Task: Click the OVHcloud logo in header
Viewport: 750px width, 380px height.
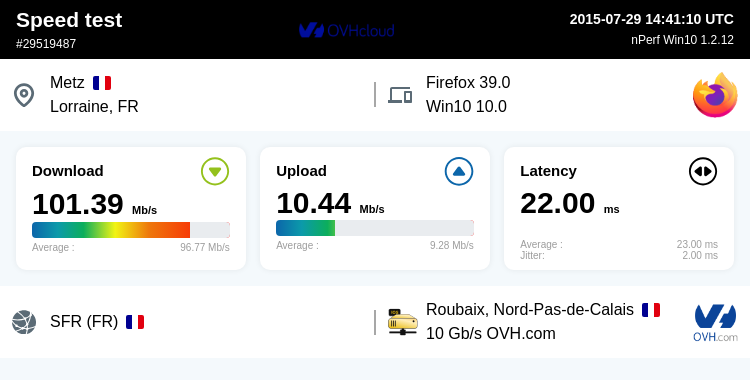Action: click(346, 30)
